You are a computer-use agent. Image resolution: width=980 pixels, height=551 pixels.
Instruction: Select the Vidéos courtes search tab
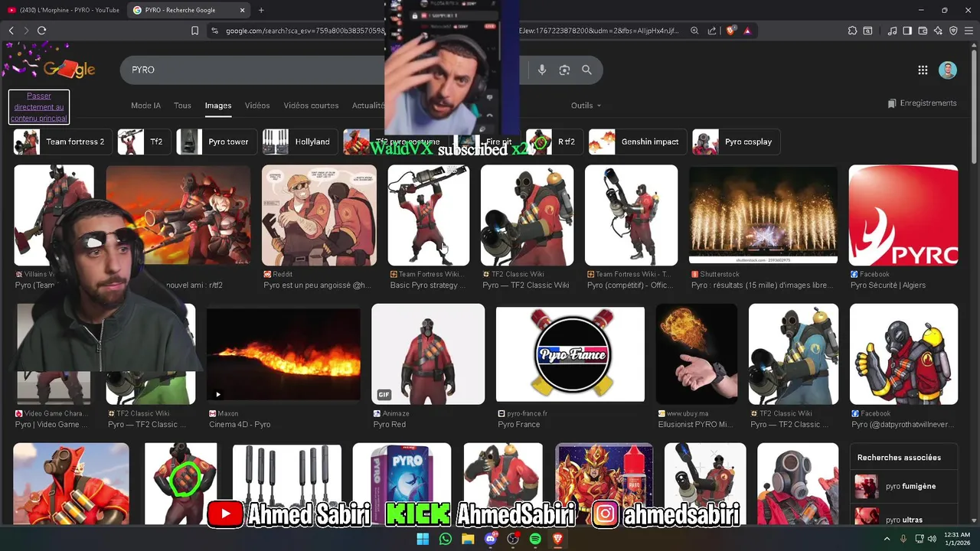[311, 106]
